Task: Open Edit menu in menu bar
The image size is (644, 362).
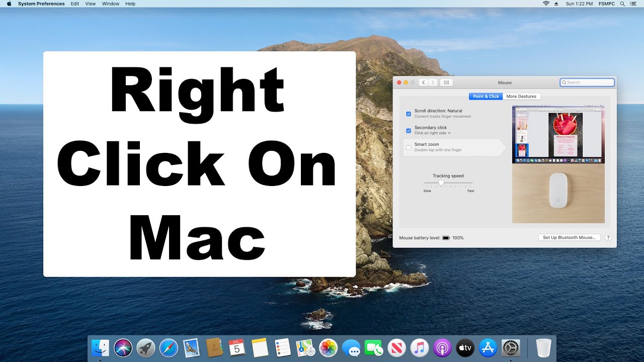Action: (74, 4)
